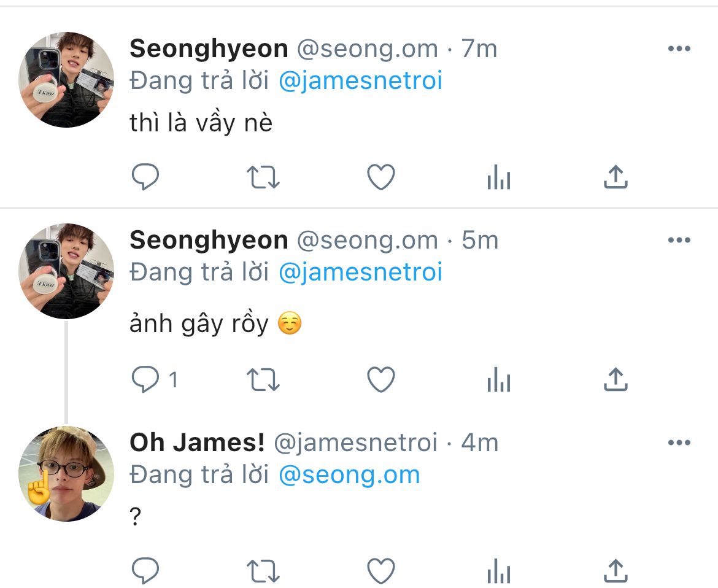Open more options on the 5m tweet
718x588 pixels.
[679, 240]
